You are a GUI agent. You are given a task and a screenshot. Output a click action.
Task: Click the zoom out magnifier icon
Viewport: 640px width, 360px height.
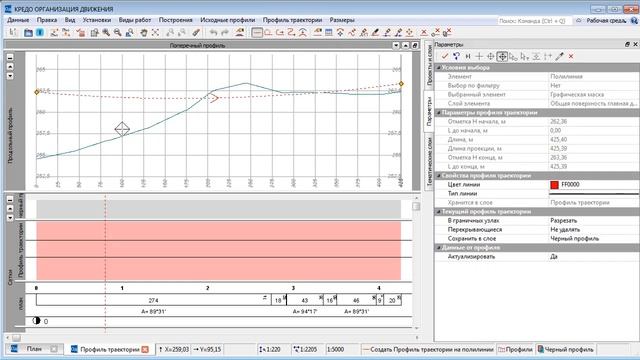pyautogui.click(x=118, y=33)
